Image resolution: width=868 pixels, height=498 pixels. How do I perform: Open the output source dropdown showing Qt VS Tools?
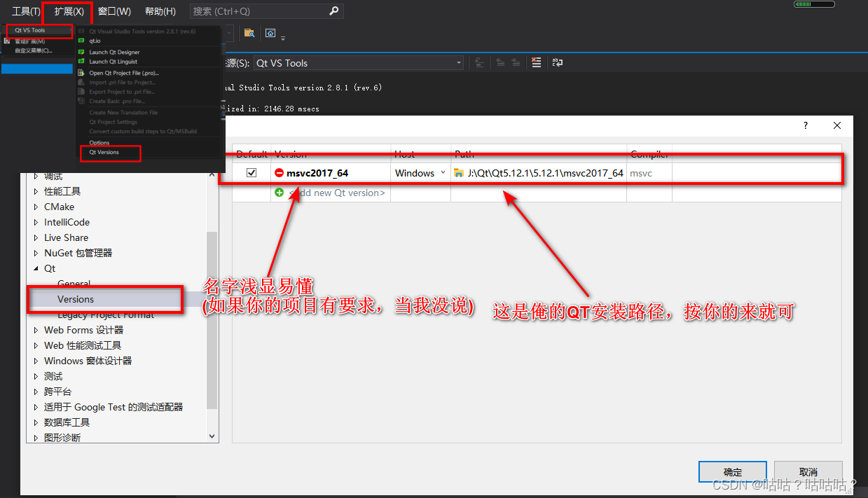coord(359,62)
